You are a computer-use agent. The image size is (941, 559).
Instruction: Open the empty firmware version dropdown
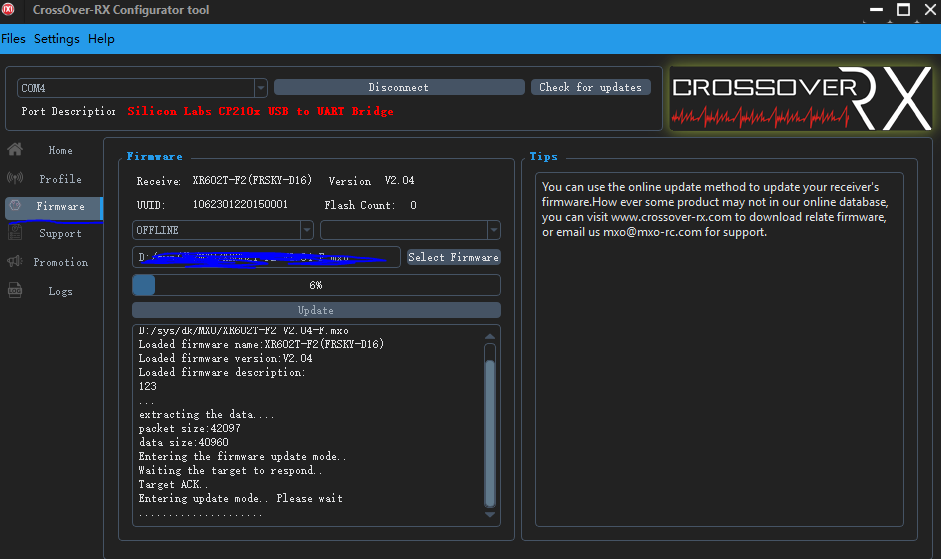pos(410,230)
